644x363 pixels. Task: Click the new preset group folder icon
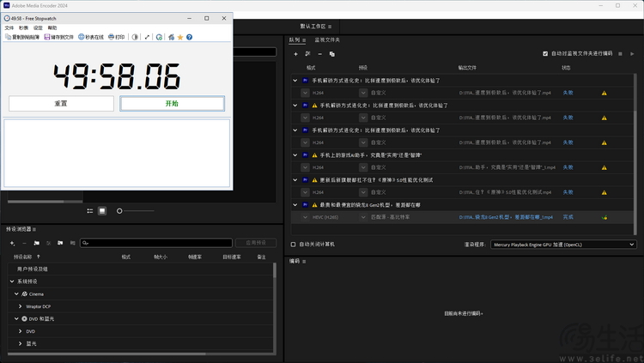click(37, 243)
